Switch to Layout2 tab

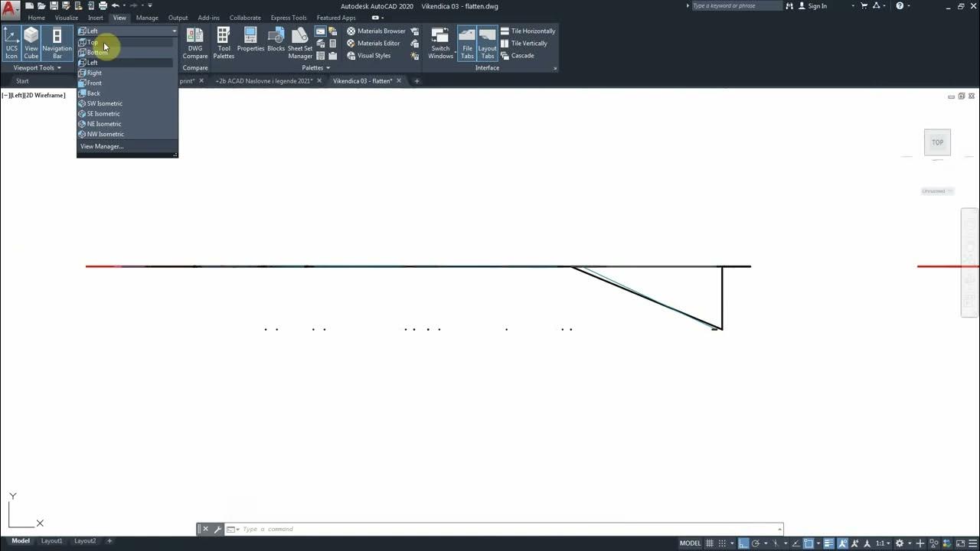[85, 541]
